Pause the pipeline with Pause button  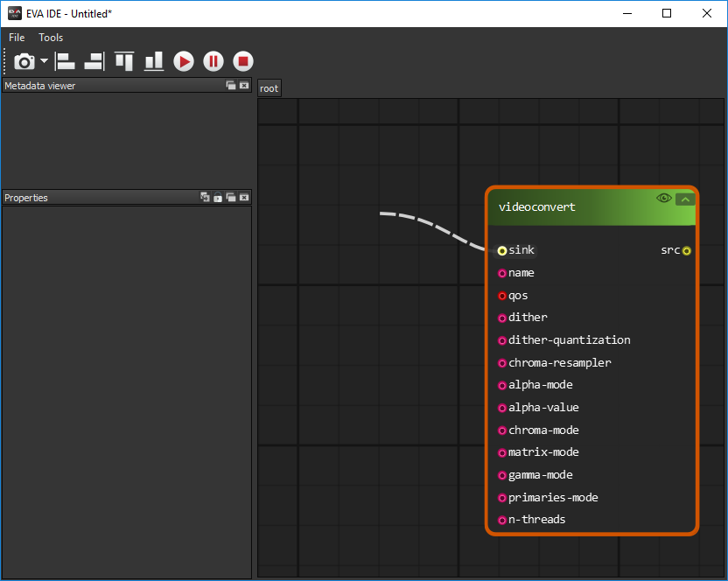point(213,61)
